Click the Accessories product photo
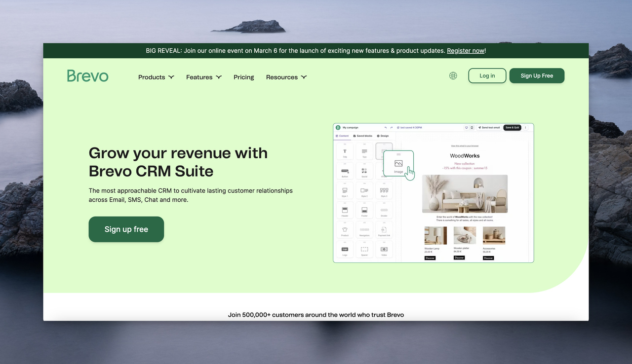 tap(494, 235)
